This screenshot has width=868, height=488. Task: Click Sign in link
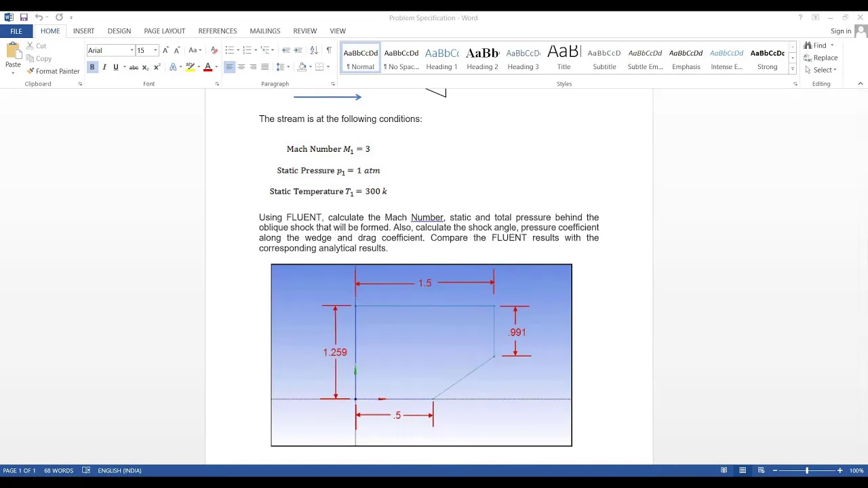coord(841,31)
